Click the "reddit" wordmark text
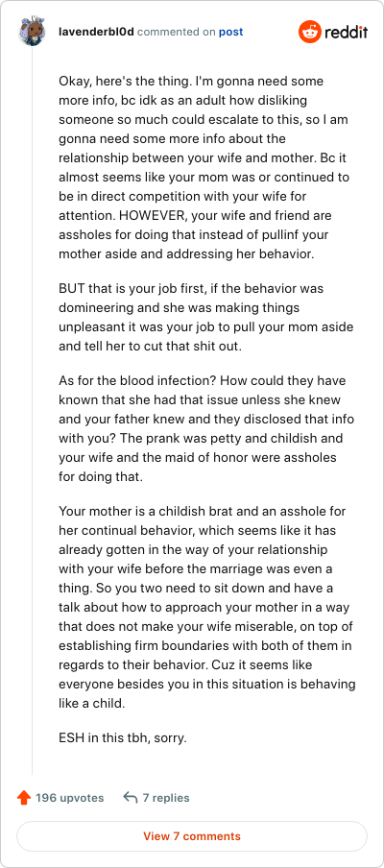This screenshot has width=384, height=868. click(347, 32)
